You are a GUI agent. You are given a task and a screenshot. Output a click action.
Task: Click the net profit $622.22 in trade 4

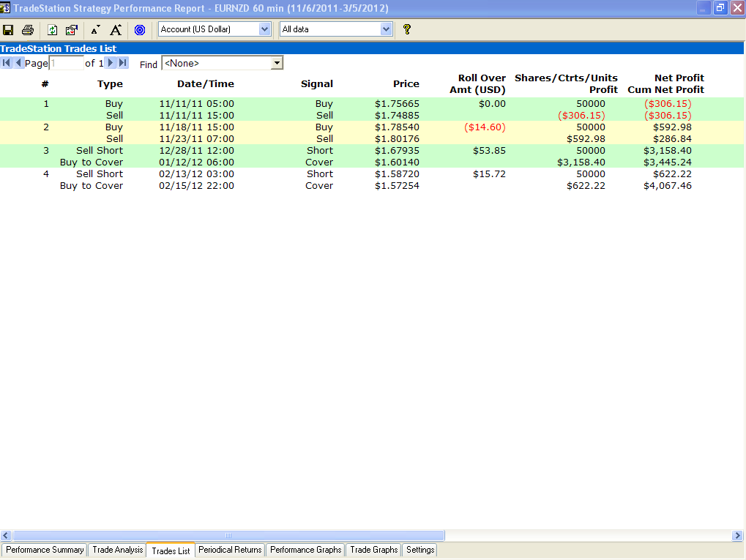672,173
